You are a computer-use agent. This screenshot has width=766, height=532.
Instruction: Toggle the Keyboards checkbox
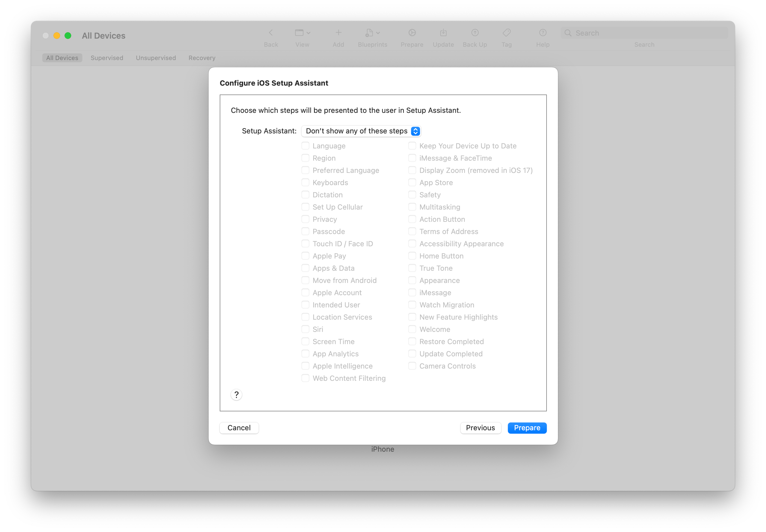(305, 182)
